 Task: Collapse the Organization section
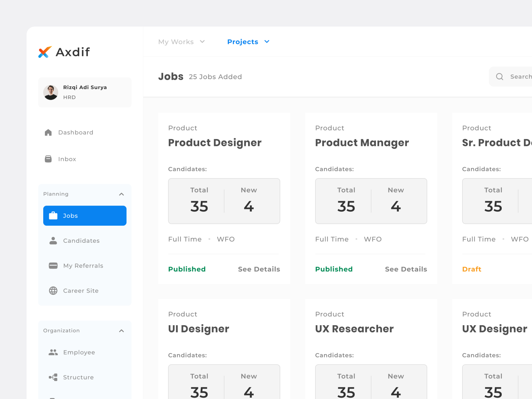121,331
